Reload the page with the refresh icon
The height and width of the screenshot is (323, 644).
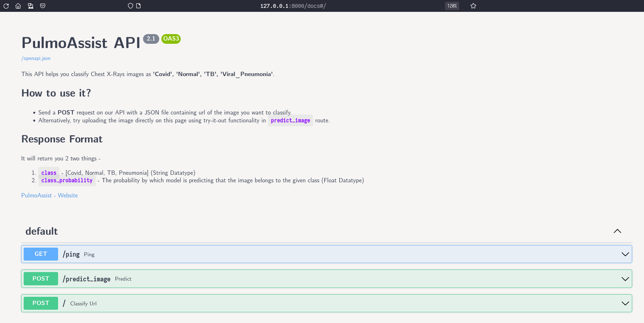tap(6, 6)
